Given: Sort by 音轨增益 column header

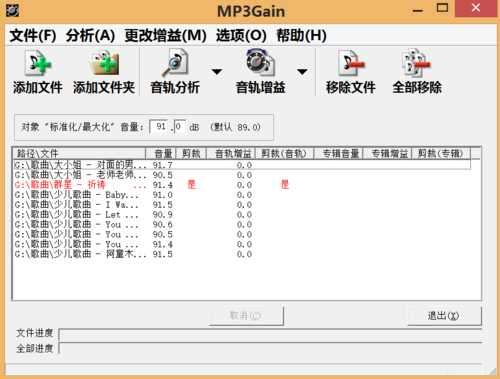Looking at the screenshot, I should (231, 154).
